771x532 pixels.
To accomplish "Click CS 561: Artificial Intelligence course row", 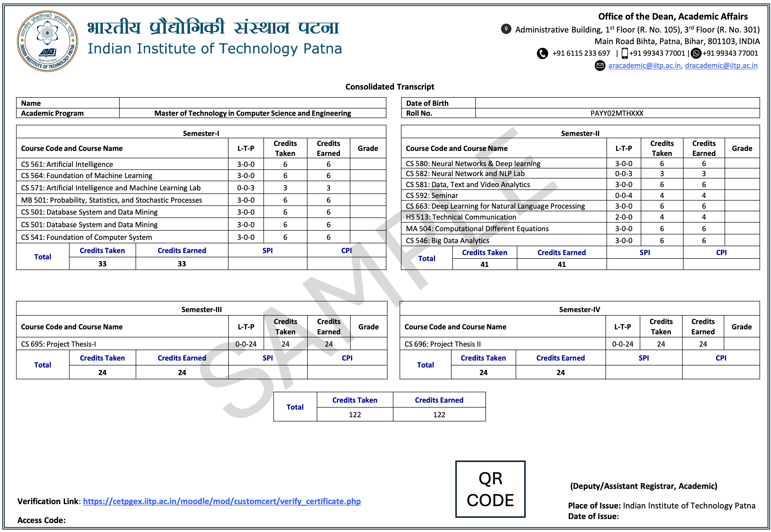I will click(x=67, y=164).
